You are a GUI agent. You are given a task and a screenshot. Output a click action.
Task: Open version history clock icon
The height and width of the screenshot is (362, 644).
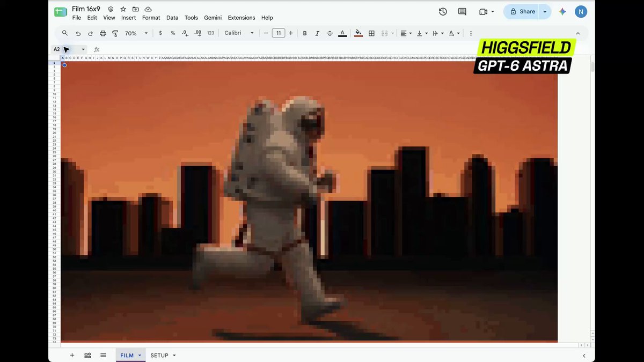click(443, 11)
